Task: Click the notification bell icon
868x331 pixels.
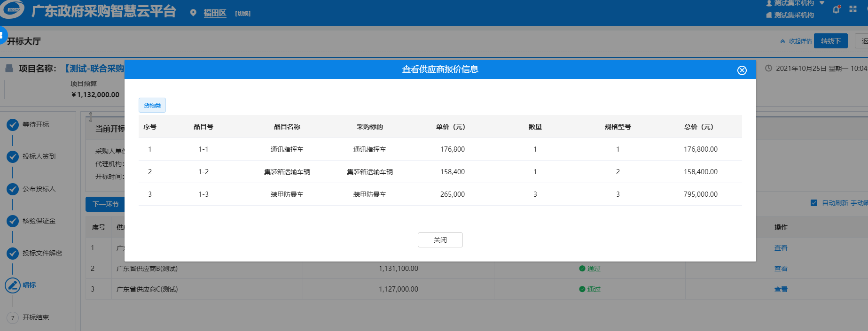Action: tap(836, 9)
